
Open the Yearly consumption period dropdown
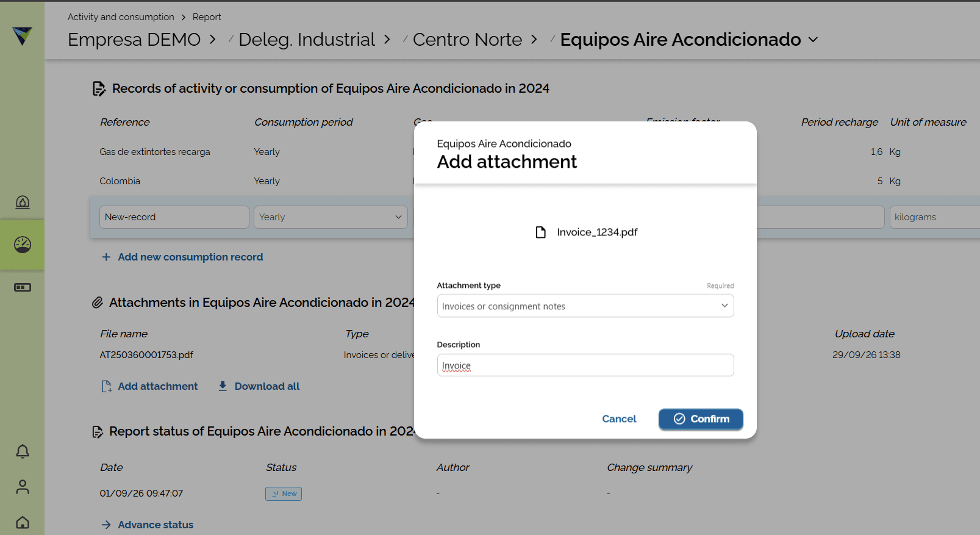tap(331, 217)
